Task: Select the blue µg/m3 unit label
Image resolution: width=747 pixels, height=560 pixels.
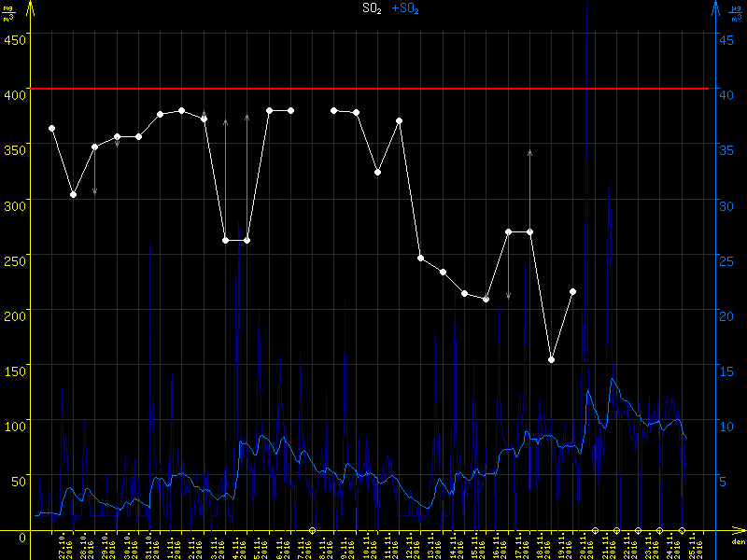Action: click(738, 13)
